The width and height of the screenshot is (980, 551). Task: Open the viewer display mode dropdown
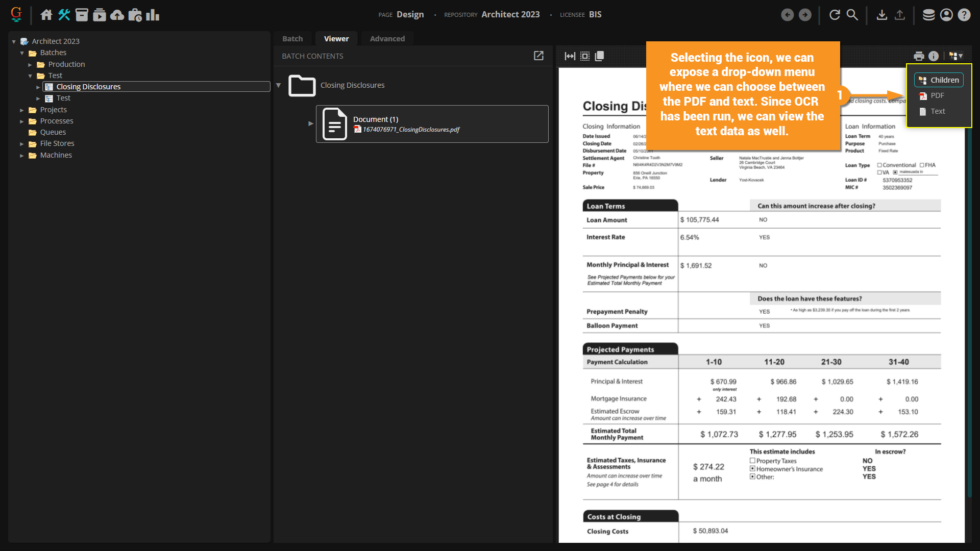click(x=955, y=56)
